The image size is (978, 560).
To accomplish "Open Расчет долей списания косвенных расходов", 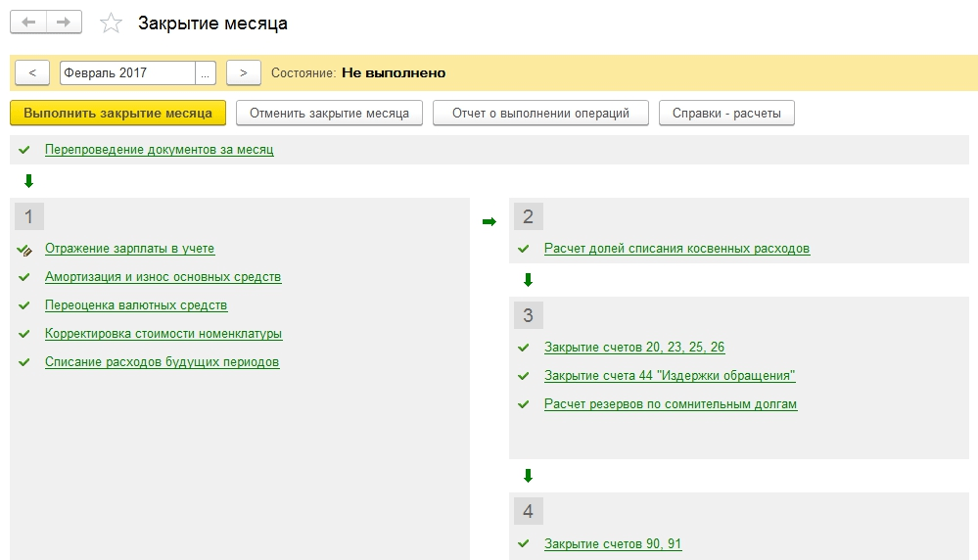I will tap(676, 249).
